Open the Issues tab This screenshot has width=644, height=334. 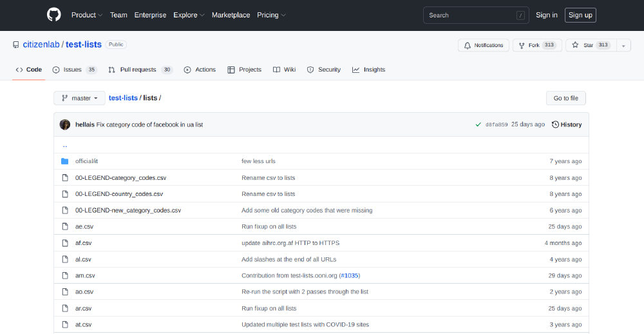point(75,70)
